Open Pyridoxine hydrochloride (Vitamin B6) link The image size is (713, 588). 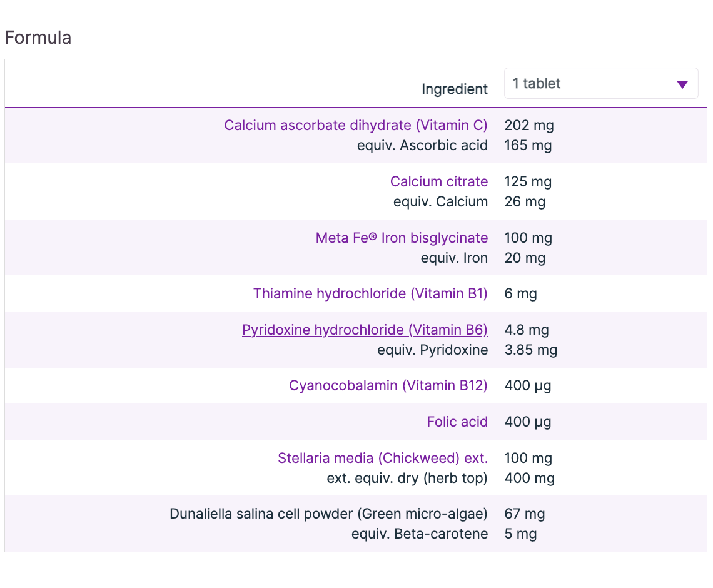click(365, 330)
